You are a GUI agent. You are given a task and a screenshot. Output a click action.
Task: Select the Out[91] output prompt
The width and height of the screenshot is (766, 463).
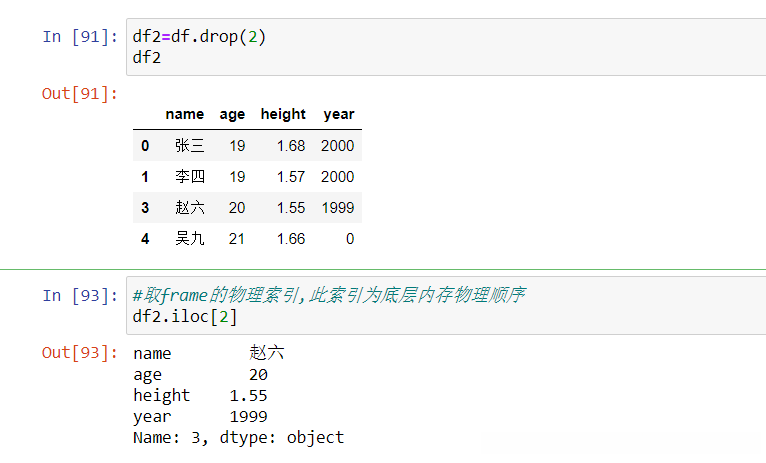click(x=79, y=94)
